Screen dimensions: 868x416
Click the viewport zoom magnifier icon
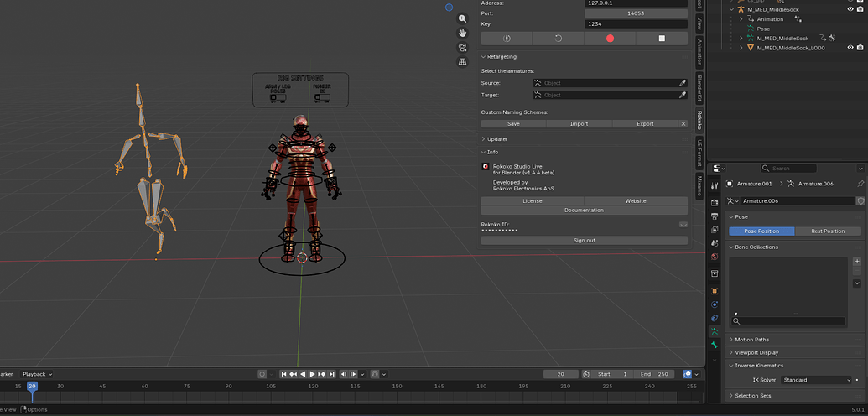pyautogui.click(x=462, y=18)
